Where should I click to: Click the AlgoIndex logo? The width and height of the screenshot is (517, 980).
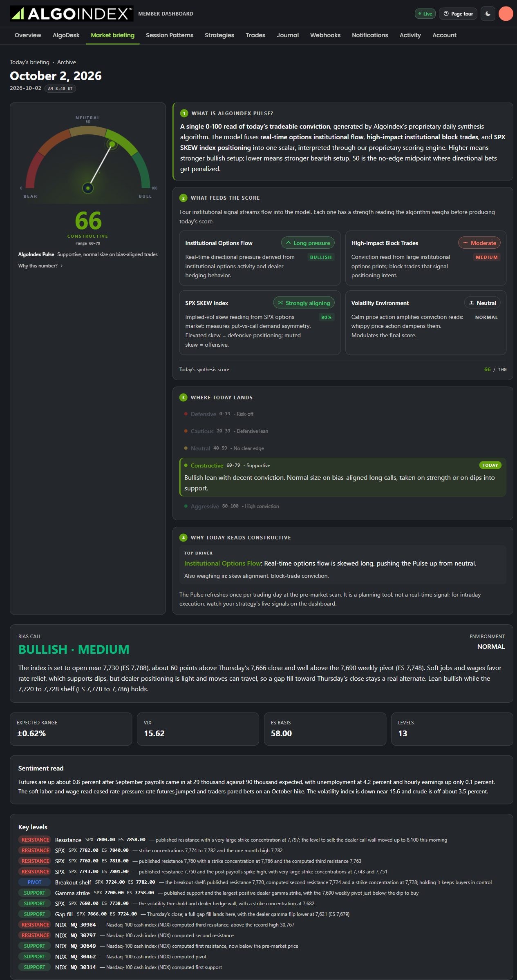tap(72, 13)
